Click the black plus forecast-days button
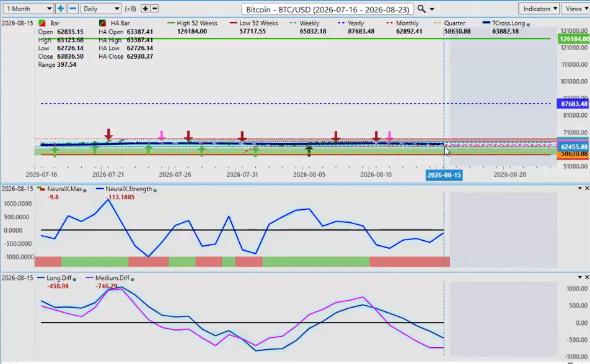This screenshot has width=590, height=364. pyautogui.click(x=145, y=9)
